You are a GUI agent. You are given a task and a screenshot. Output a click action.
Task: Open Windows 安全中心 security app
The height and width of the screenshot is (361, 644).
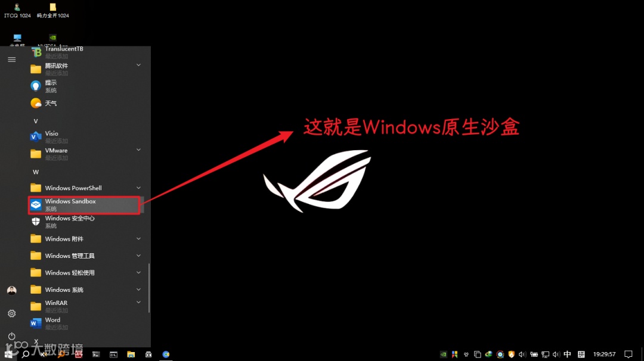coord(86,222)
